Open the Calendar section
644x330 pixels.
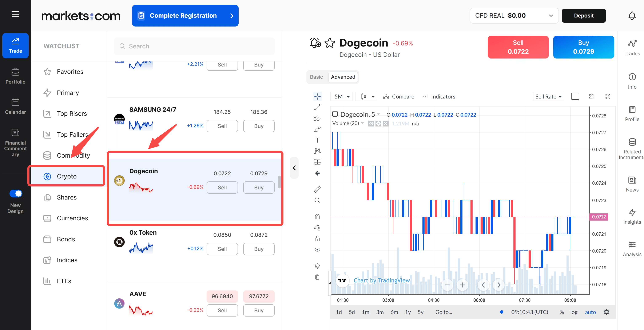click(16, 106)
